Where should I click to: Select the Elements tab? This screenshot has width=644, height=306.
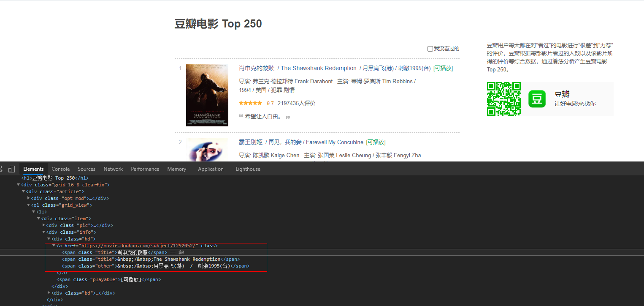33,169
